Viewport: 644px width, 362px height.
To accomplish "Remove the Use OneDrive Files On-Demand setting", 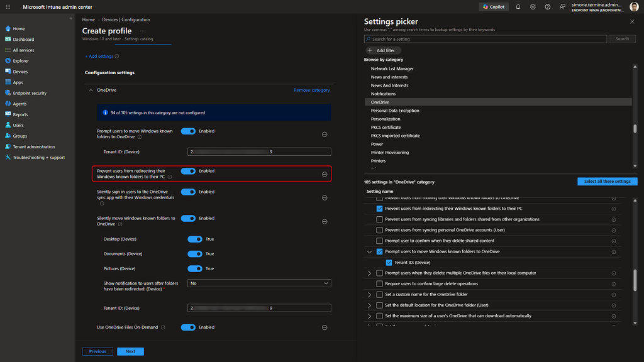I will (x=325, y=327).
